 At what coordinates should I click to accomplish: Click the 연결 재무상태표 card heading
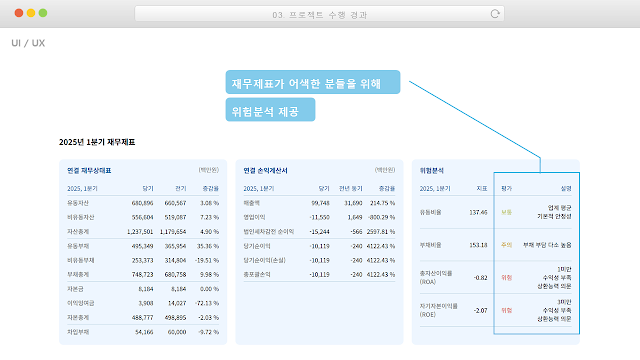point(89,171)
